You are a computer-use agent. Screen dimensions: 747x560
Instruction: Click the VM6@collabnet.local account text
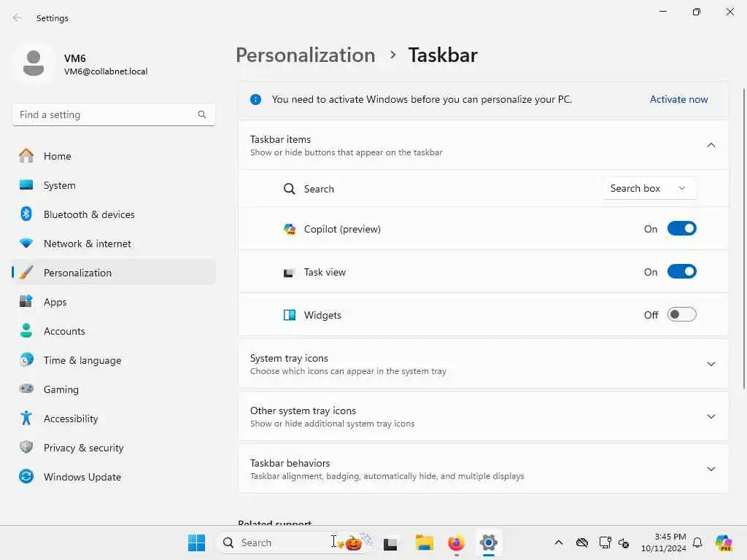coord(106,71)
